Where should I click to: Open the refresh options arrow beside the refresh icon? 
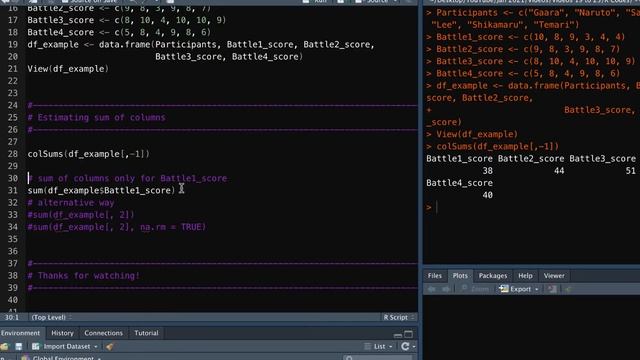click(413, 347)
